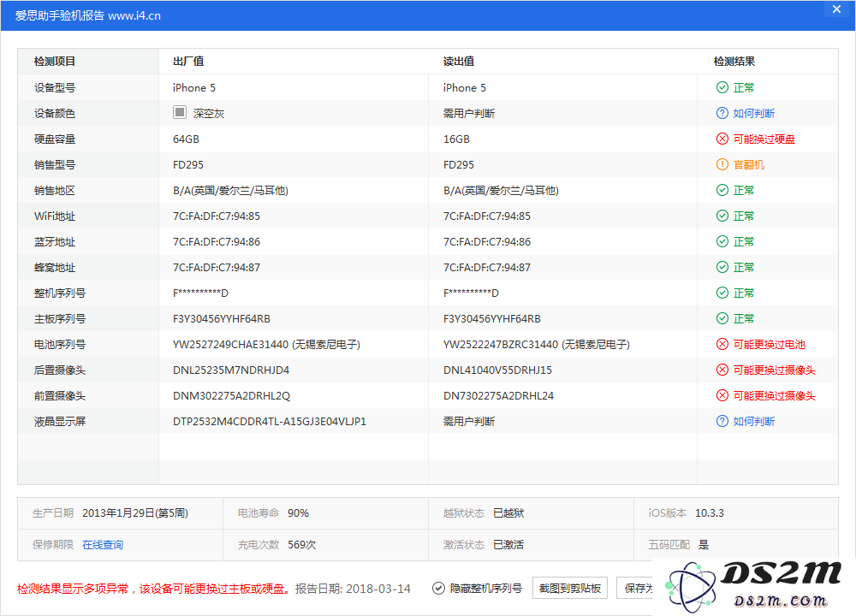Select the 检测项目 column header
This screenshot has height=616, width=856.
(x=55, y=61)
